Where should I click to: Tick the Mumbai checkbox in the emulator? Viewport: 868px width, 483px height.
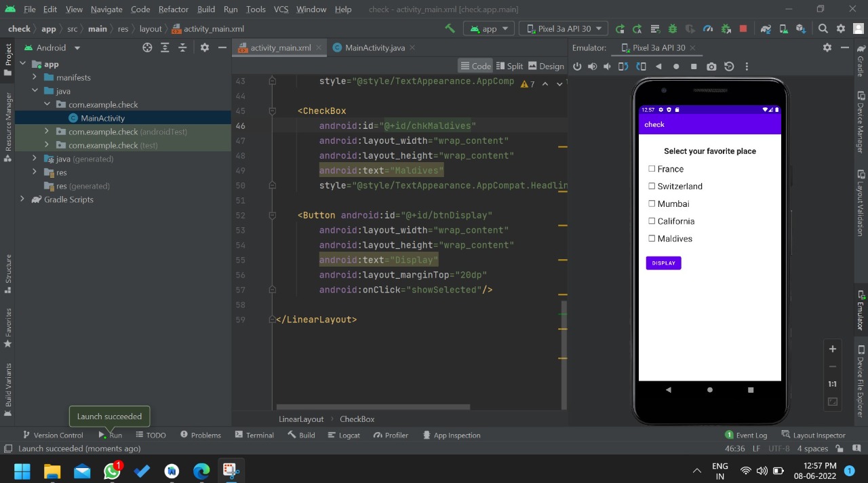tap(652, 204)
